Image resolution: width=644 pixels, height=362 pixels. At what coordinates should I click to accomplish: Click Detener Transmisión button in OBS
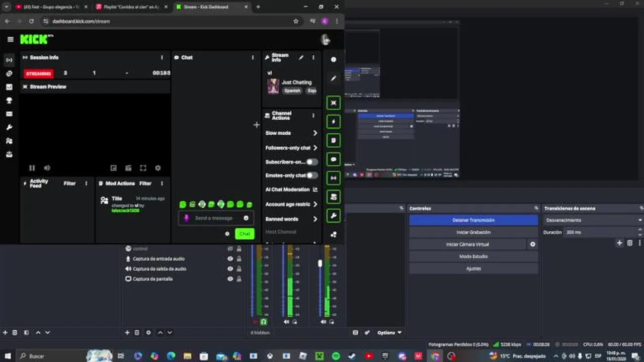coord(473,220)
